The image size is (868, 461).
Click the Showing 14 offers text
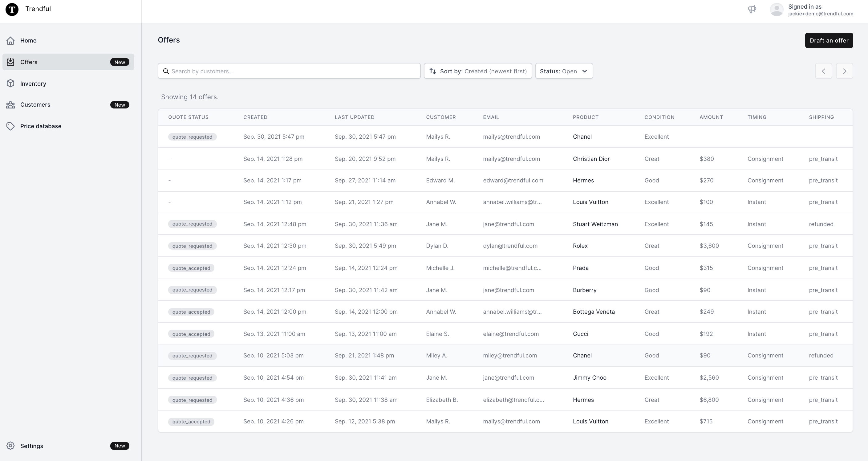[190, 97]
